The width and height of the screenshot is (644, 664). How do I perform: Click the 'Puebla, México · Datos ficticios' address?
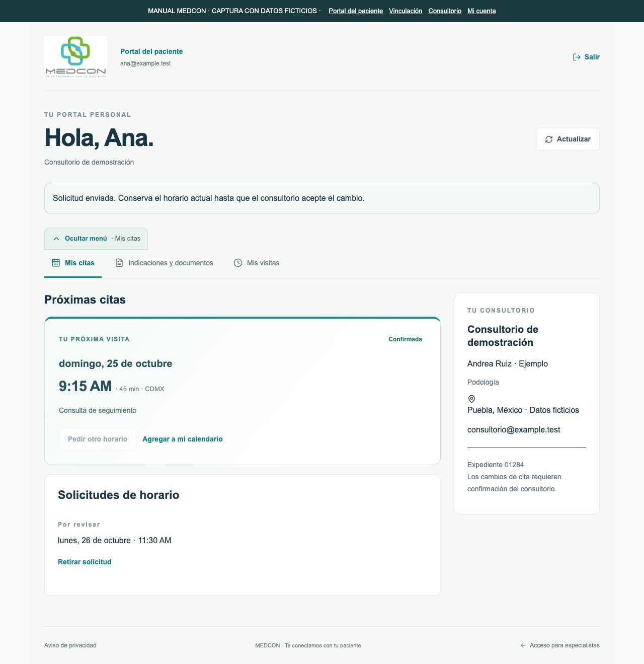(x=523, y=410)
